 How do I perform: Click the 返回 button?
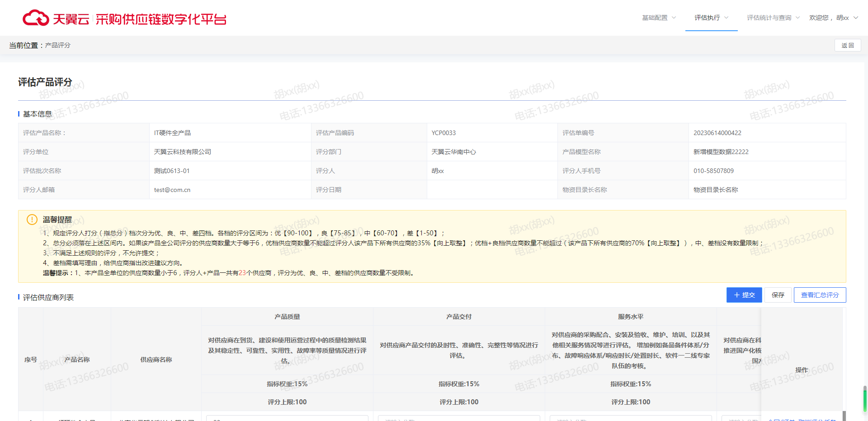pyautogui.click(x=848, y=45)
